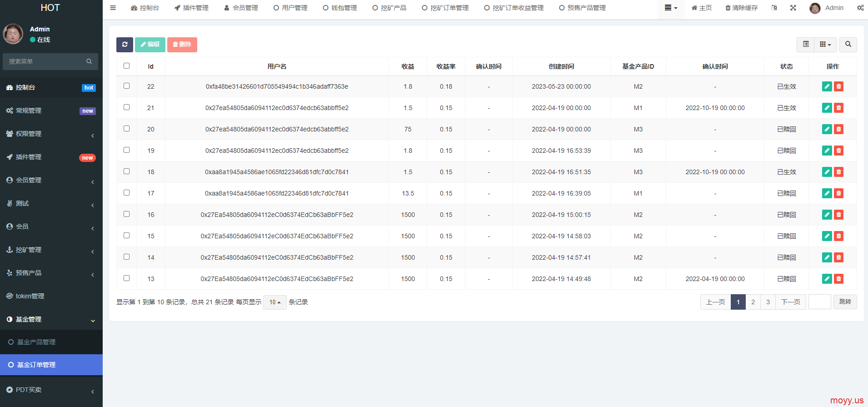
Task: Click the search magnifier icon above table
Action: [x=848, y=45]
